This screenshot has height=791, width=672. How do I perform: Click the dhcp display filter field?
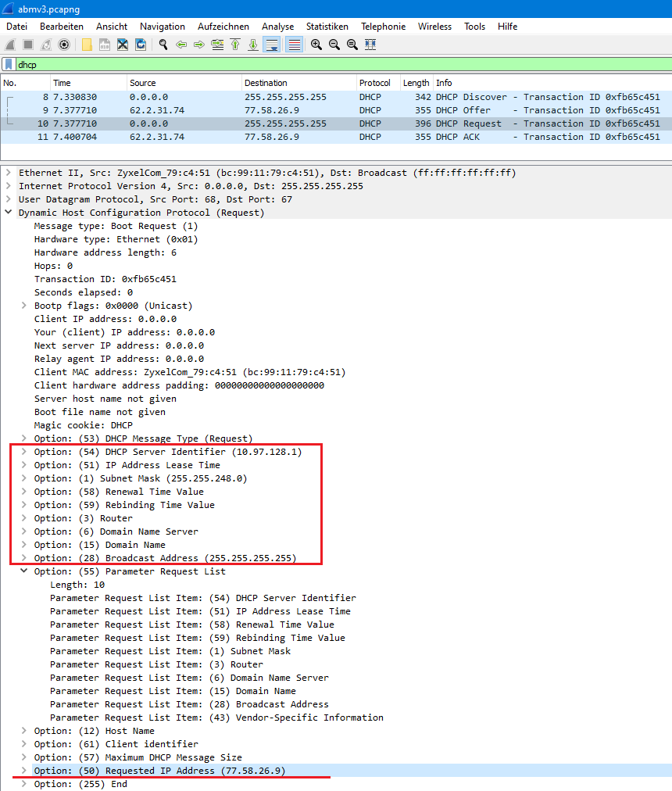313,65
